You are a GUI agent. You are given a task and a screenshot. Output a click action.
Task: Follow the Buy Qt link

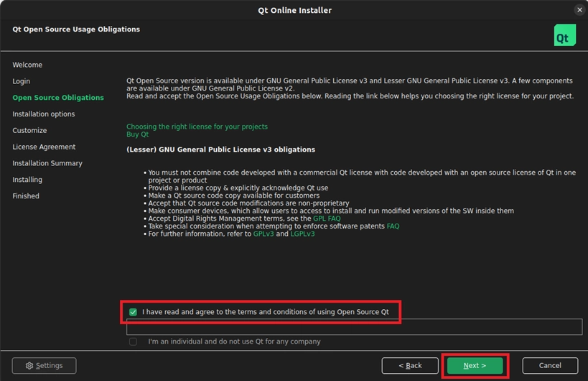tap(137, 134)
